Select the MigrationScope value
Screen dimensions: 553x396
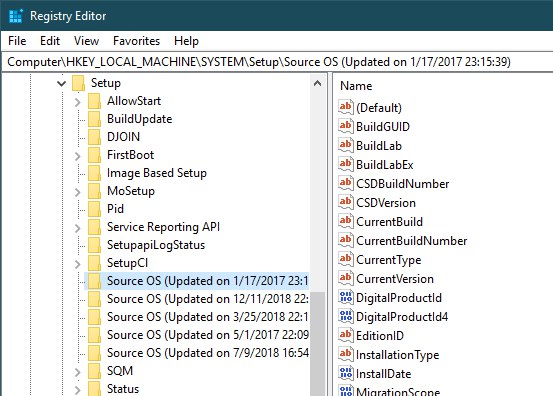point(398,391)
